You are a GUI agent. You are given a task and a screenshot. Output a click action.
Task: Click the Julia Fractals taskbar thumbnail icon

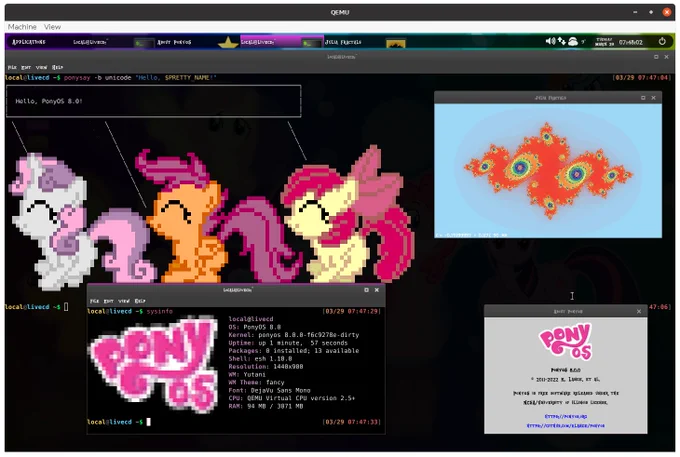[x=396, y=43]
